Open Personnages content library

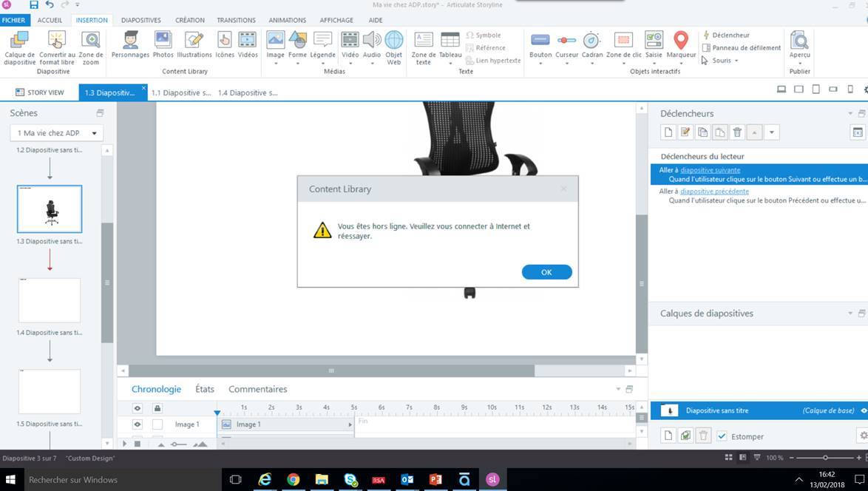(131, 44)
